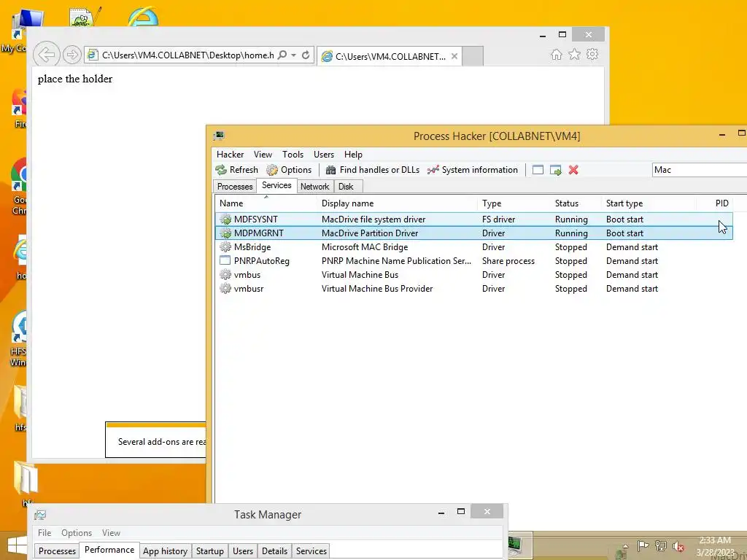Open IE favorites star icon
Viewport: 747px width, 560px height.
(575, 54)
